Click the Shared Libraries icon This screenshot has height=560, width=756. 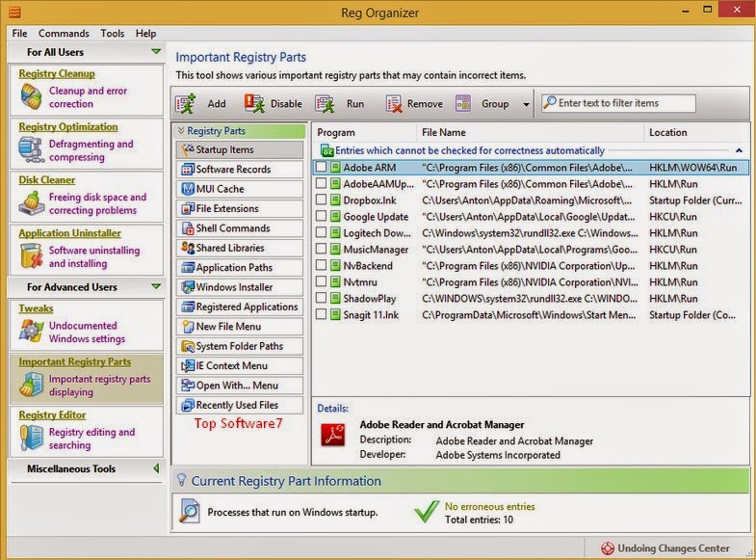click(x=188, y=248)
